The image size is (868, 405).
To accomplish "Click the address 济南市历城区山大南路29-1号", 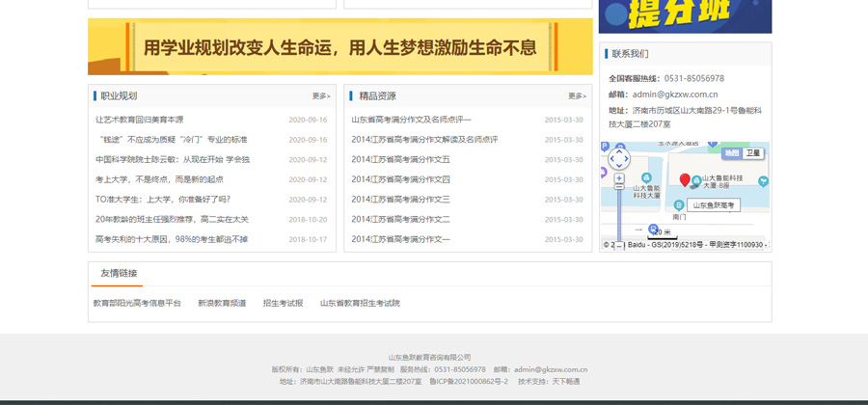I will point(686,118).
